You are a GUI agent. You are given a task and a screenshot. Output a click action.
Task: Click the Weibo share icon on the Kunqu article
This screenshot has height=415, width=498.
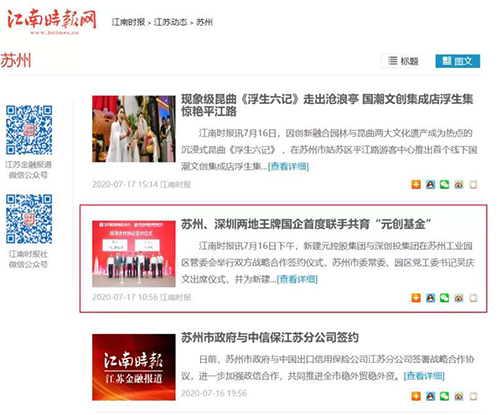(x=459, y=184)
